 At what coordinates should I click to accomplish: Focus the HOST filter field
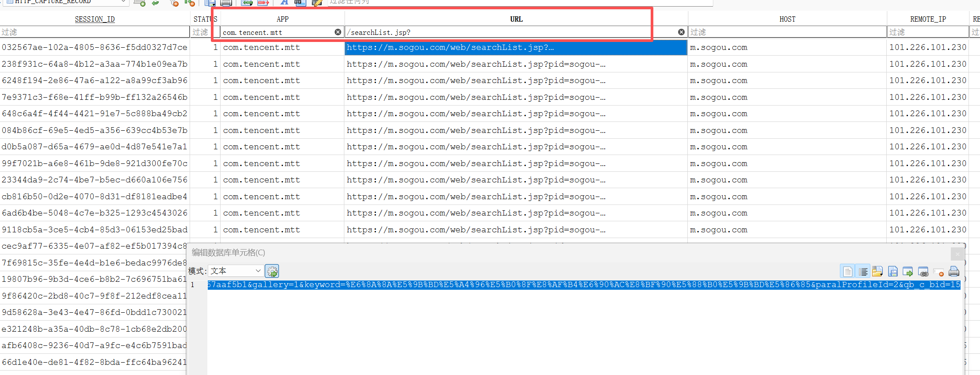click(787, 32)
